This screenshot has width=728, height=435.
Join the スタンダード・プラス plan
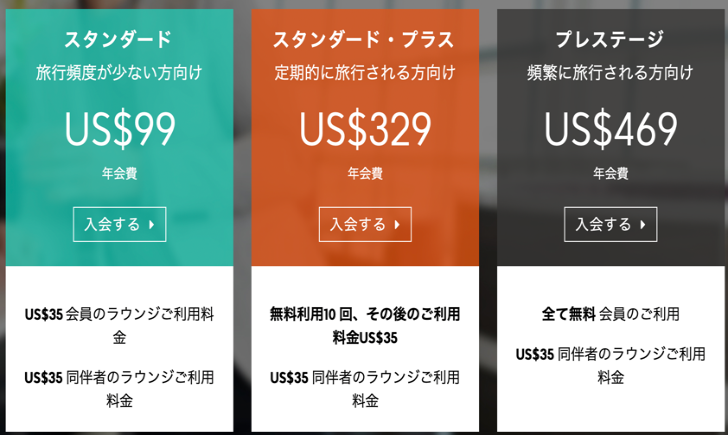point(365,224)
